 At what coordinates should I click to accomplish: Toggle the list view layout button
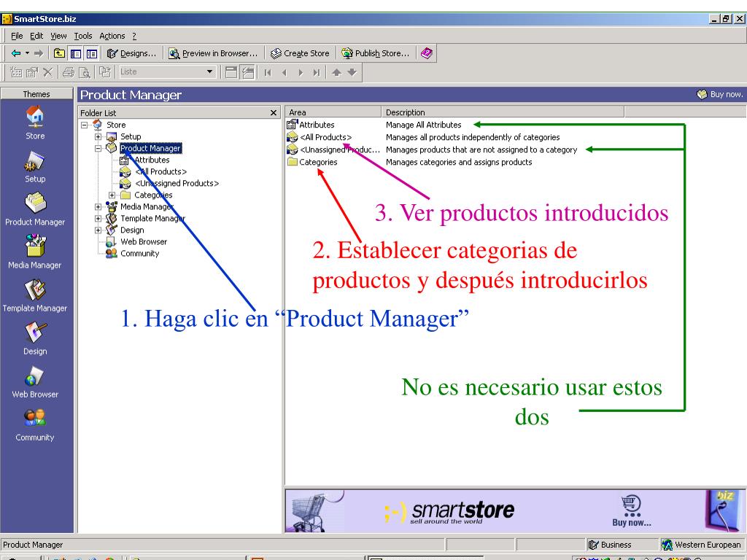(x=248, y=72)
